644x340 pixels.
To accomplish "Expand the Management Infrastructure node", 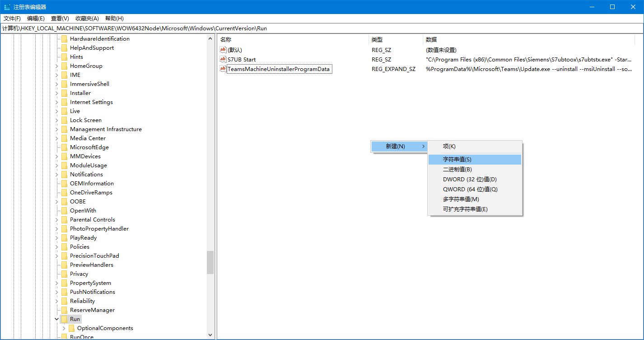I will pos(57,129).
